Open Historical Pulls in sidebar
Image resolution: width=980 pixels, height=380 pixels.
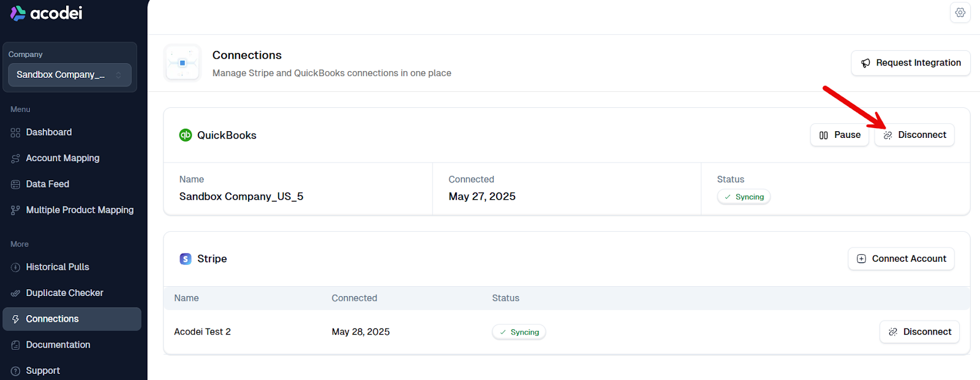pos(58,267)
